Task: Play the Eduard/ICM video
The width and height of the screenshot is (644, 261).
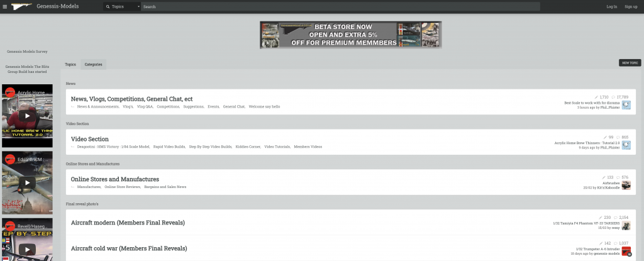Action: [x=27, y=182]
